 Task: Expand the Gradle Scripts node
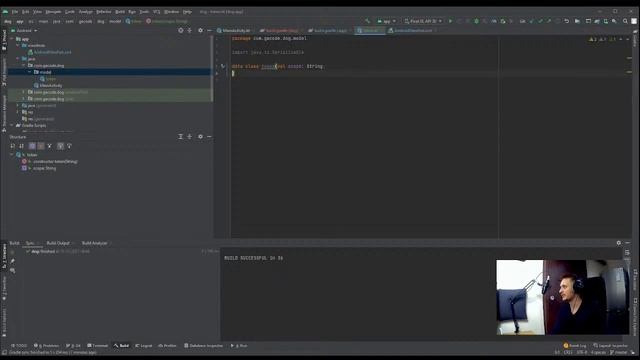pos(12,125)
